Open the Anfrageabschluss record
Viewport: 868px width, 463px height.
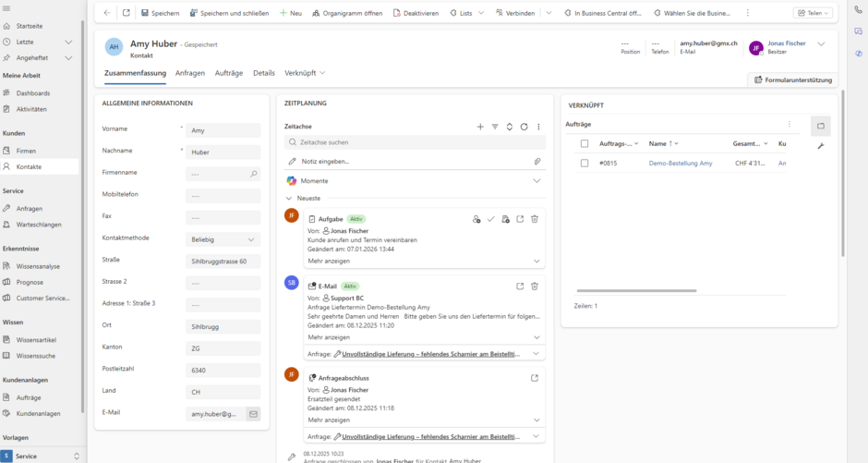pos(535,378)
